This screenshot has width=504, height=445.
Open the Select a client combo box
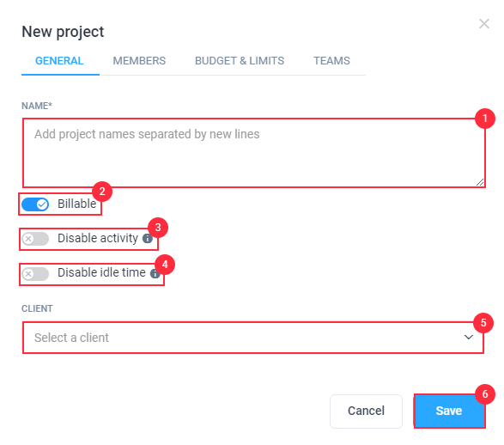(253, 338)
